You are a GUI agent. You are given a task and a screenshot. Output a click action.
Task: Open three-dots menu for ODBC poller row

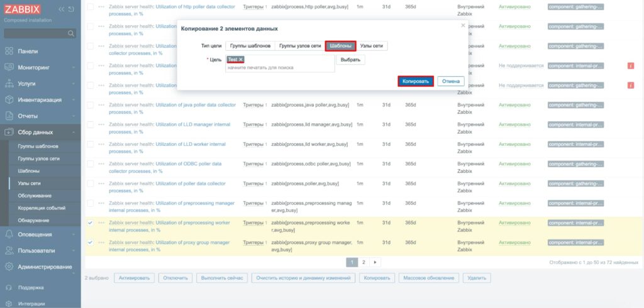pos(101,164)
